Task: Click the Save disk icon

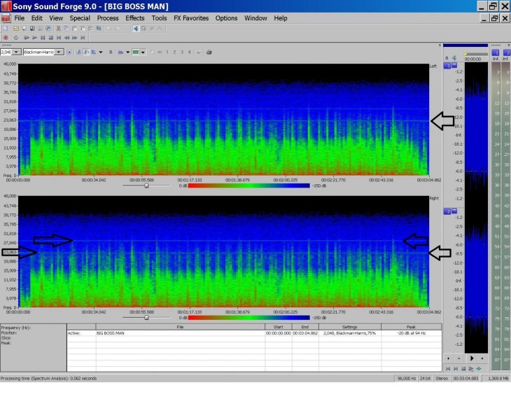Action: [x=23, y=29]
